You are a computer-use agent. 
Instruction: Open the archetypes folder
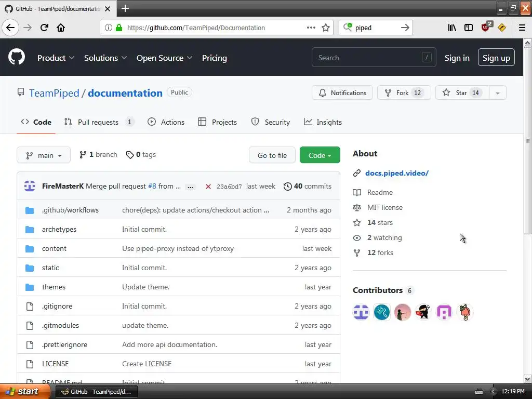(x=59, y=229)
